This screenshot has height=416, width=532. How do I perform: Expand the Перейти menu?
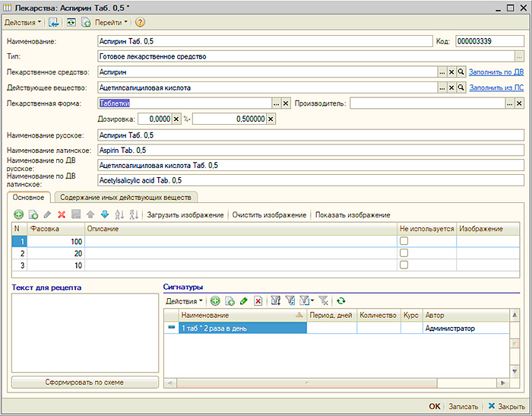click(x=112, y=23)
